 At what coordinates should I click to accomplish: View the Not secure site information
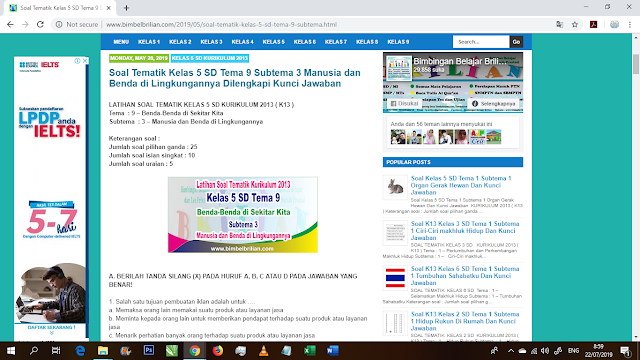(77, 24)
